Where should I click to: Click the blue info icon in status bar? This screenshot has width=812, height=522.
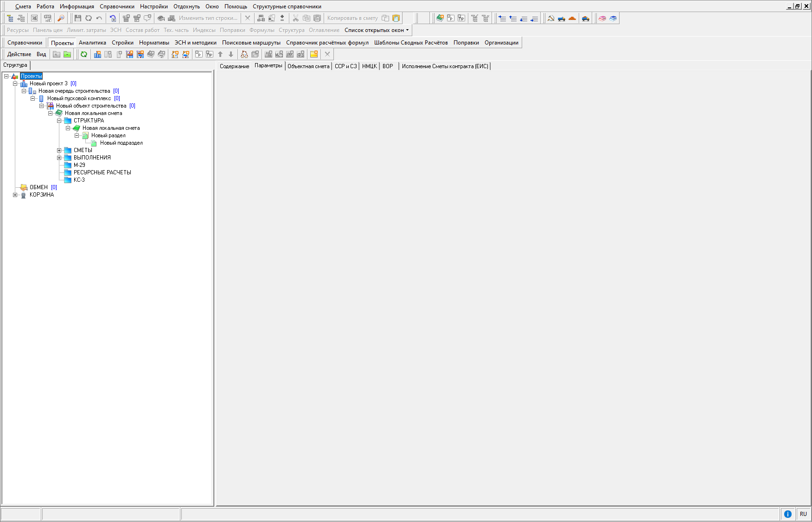point(787,514)
